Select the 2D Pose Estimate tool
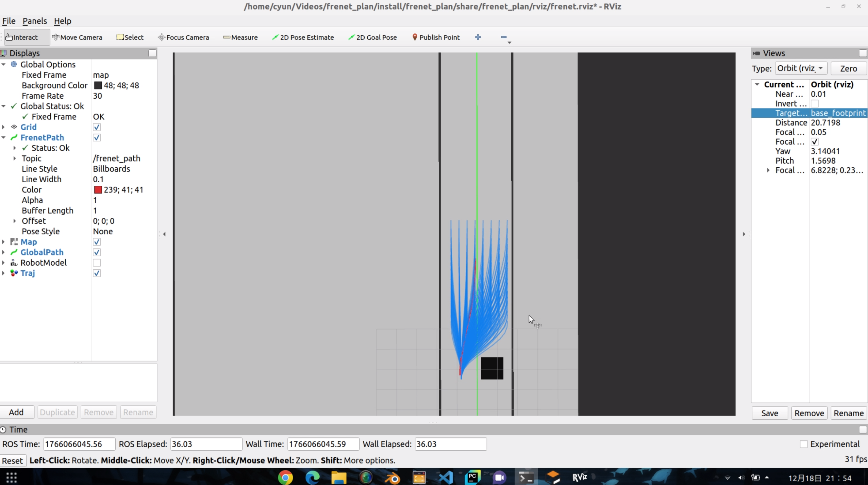Viewport: 868px width, 485px height. point(303,37)
